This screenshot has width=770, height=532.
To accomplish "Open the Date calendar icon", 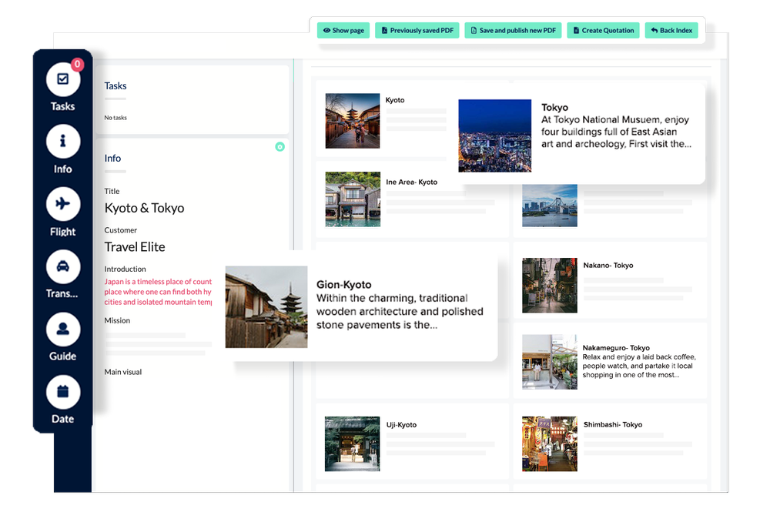I will [63, 392].
